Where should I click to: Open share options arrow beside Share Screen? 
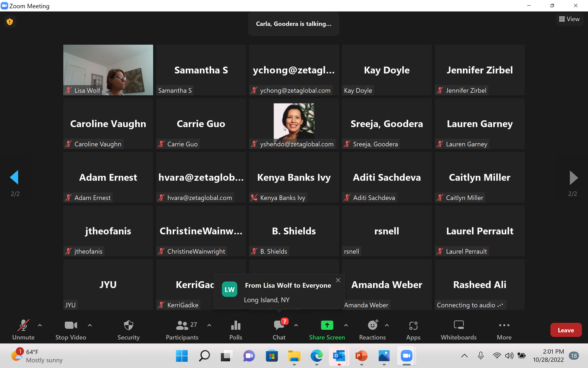tap(346, 325)
